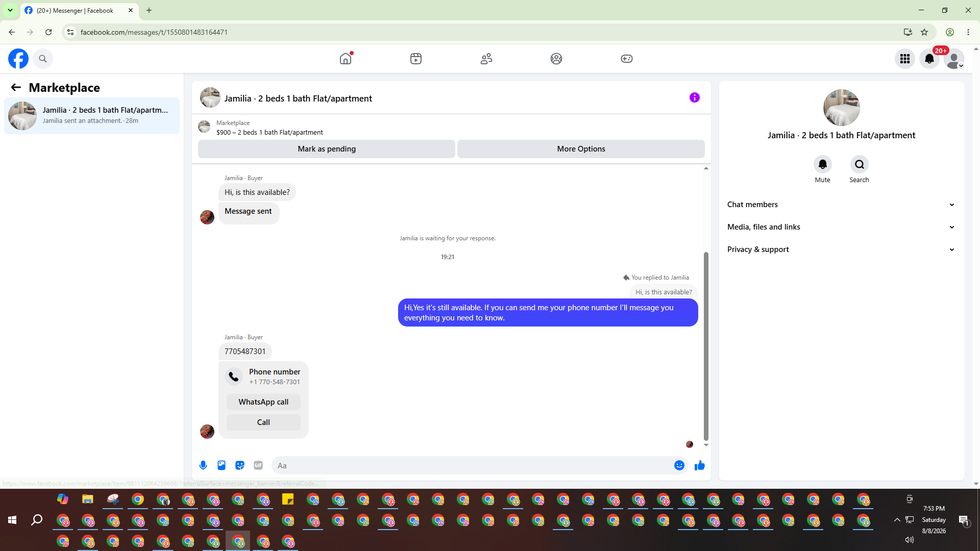Expand the Media, files and links section
Screen dimensions: 980x551
tap(841, 227)
